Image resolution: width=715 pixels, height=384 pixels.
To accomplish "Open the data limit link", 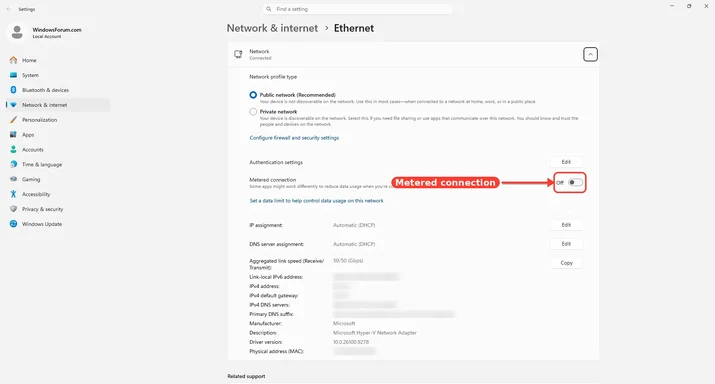I will tap(316, 201).
